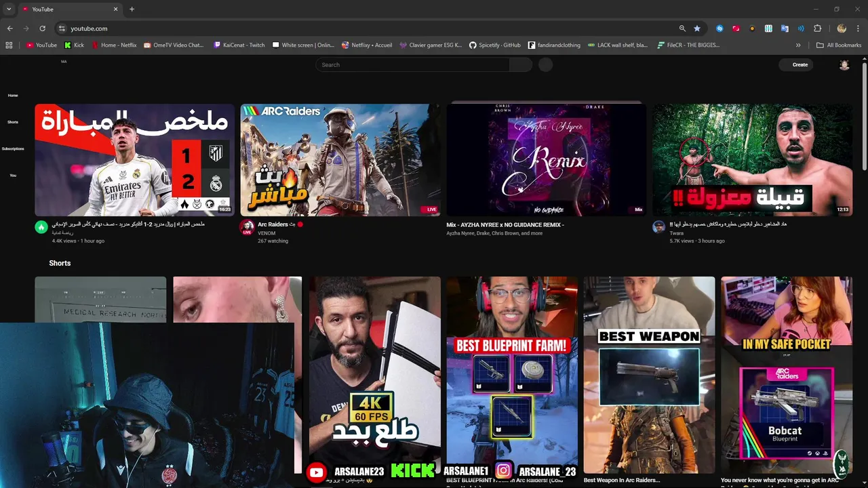Open the Medical Research short thumbnail
Viewport: 868px width, 488px height.
(100, 299)
